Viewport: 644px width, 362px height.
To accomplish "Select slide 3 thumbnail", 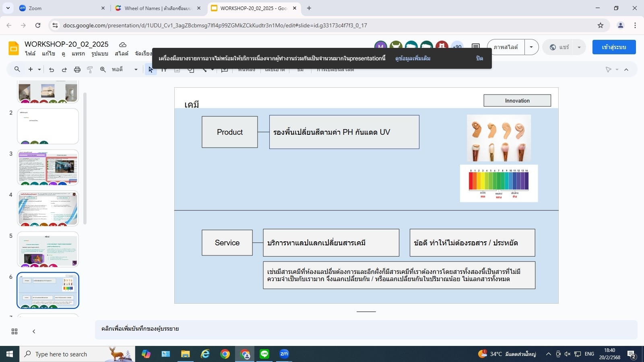I will click(x=48, y=167).
